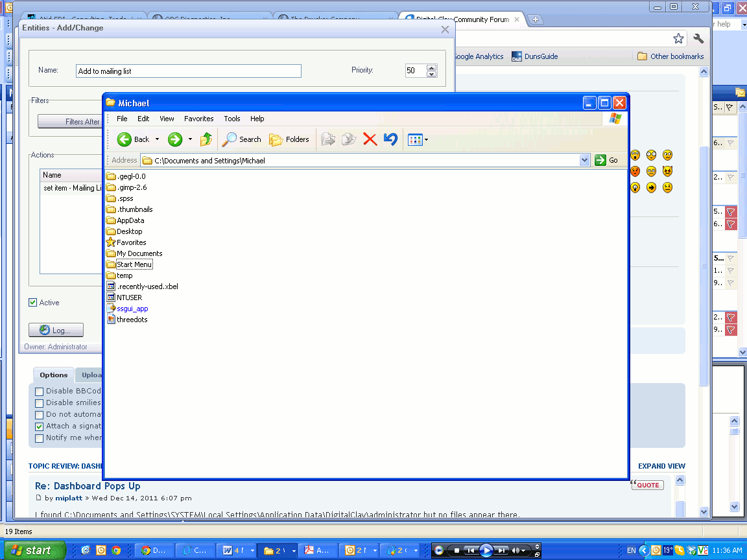Screen dimensions: 747x560
Task: Click the Windows start button
Action: point(33,550)
